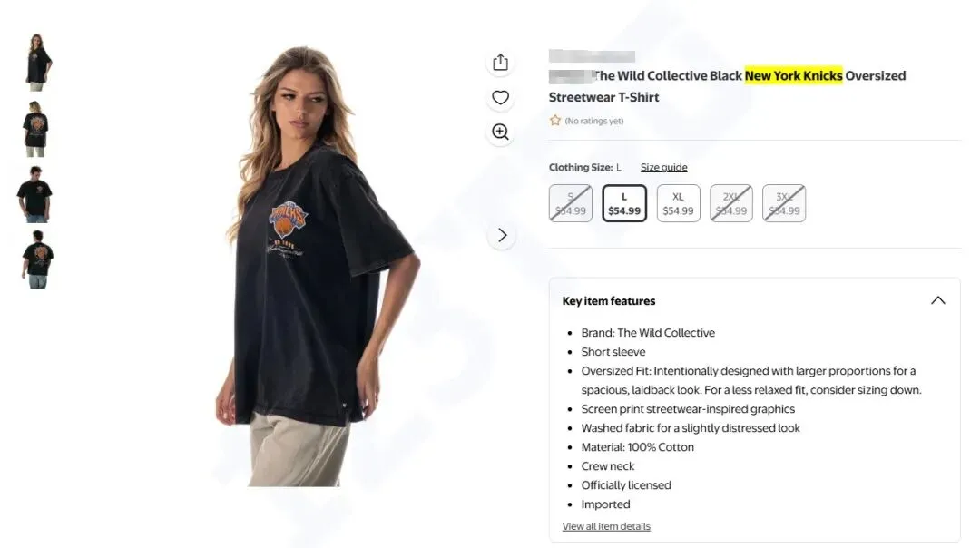Select size L option
The width and height of the screenshot is (980, 548).
point(623,203)
